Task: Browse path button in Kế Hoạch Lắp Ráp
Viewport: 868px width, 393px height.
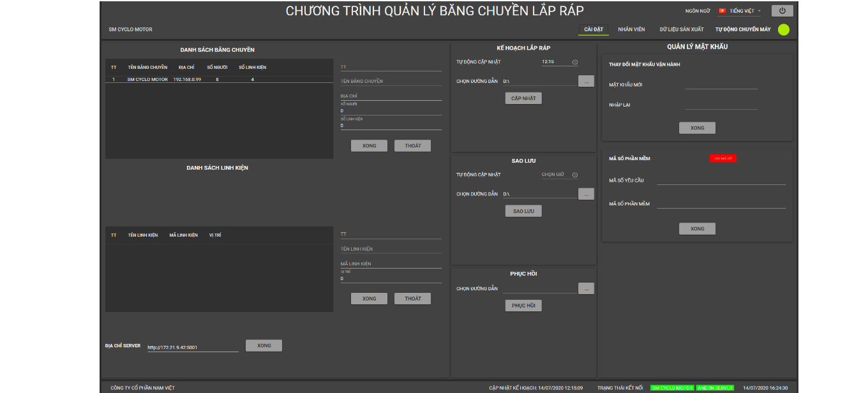Action: 586,82
